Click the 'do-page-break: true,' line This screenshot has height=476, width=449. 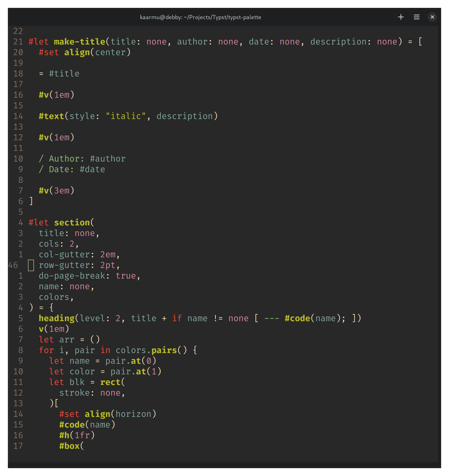[x=90, y=276]
